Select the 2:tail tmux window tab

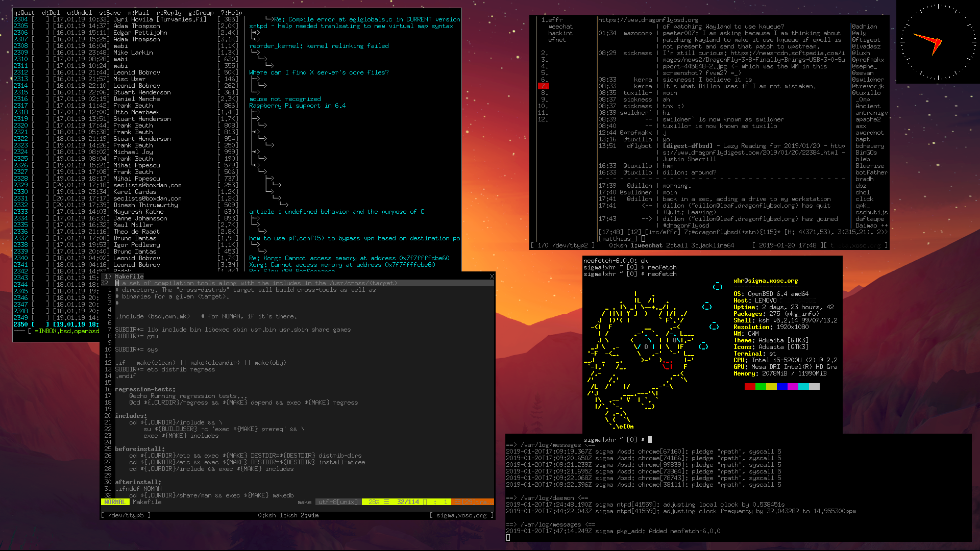pos(678,245)
